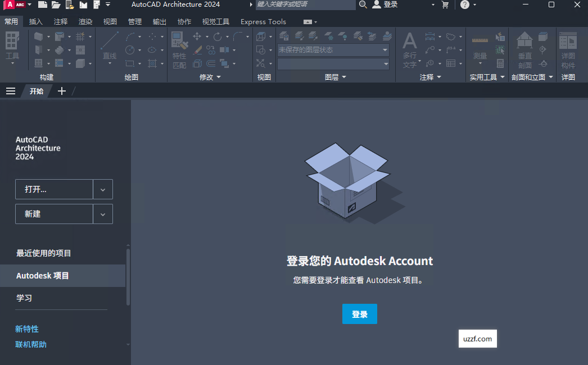Viewport: 588px width, 365px height.
Task: Click the Erase tool in 修改 panel
Action: coord(197,50)
